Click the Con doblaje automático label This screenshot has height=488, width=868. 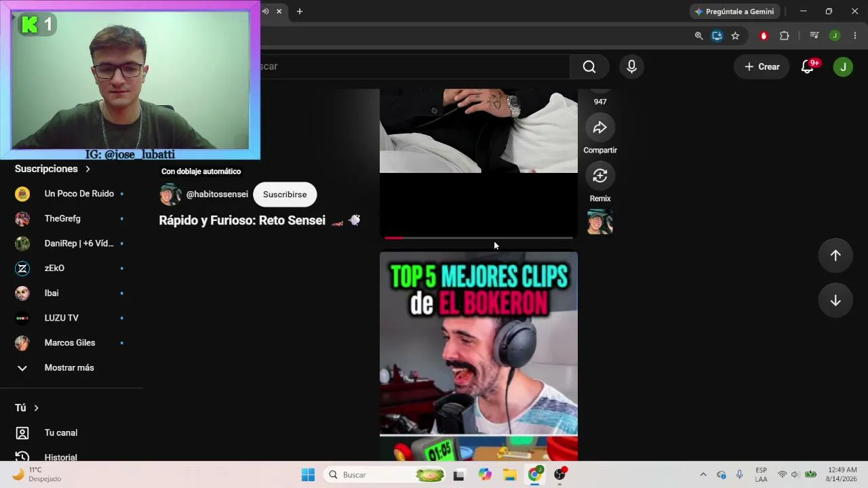201,171
